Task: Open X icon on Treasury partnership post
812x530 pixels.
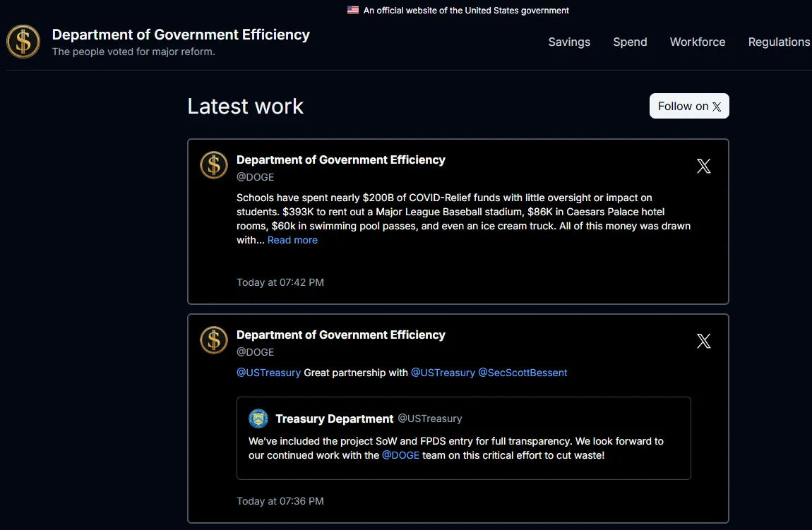Action: point(703,341)
